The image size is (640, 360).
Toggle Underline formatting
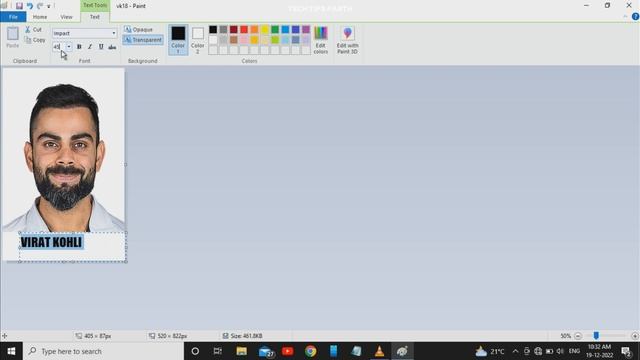[101, 47]
